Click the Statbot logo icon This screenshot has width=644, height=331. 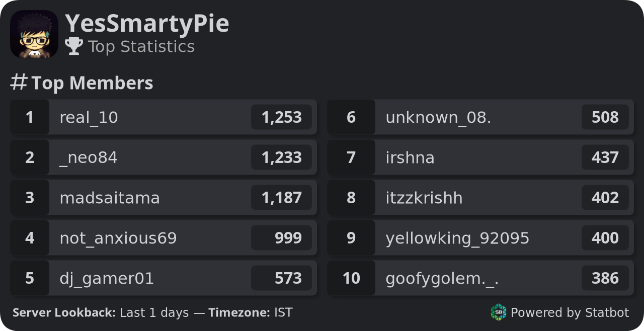pyautogui.click(x=499, y=312)
